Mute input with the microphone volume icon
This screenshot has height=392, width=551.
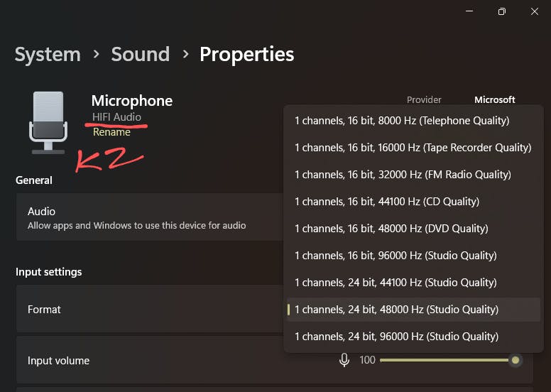click(x=344, y=360)
